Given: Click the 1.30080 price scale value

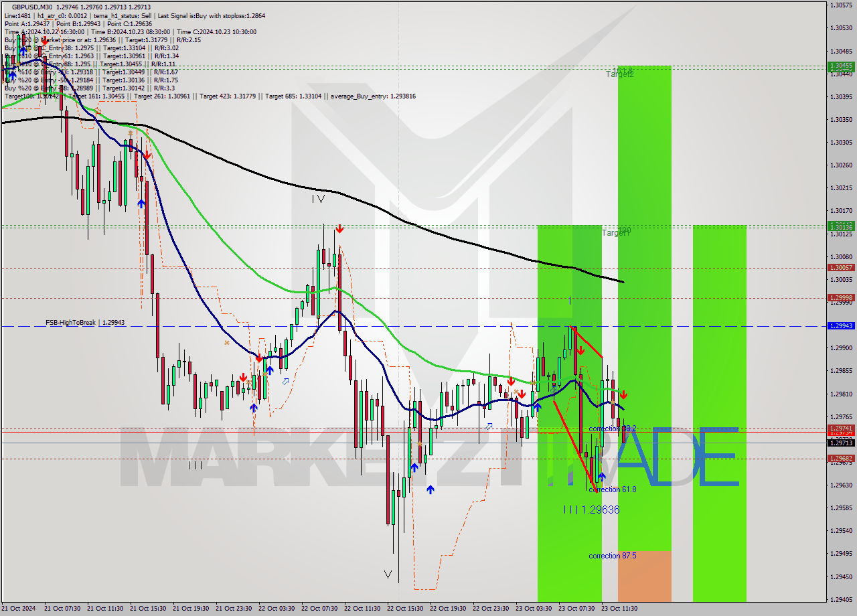Looking at the screenshot, I should coord(841,256).
